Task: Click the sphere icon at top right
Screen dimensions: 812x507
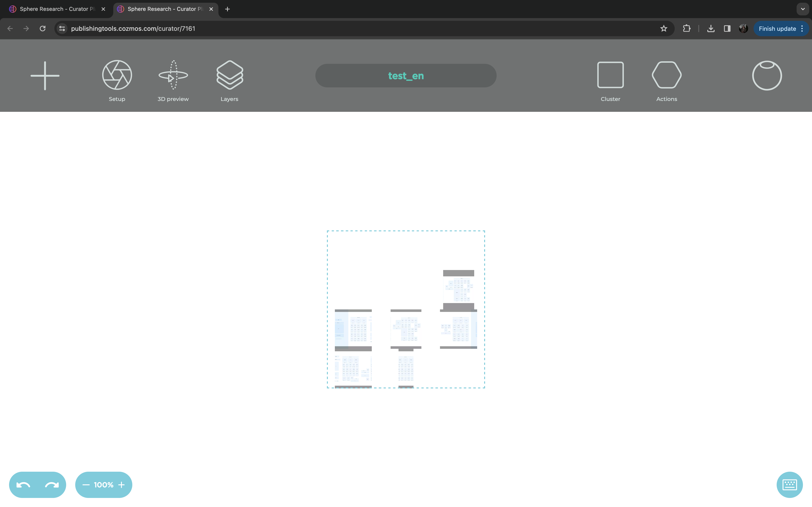Action: click(x=767, y=75)
